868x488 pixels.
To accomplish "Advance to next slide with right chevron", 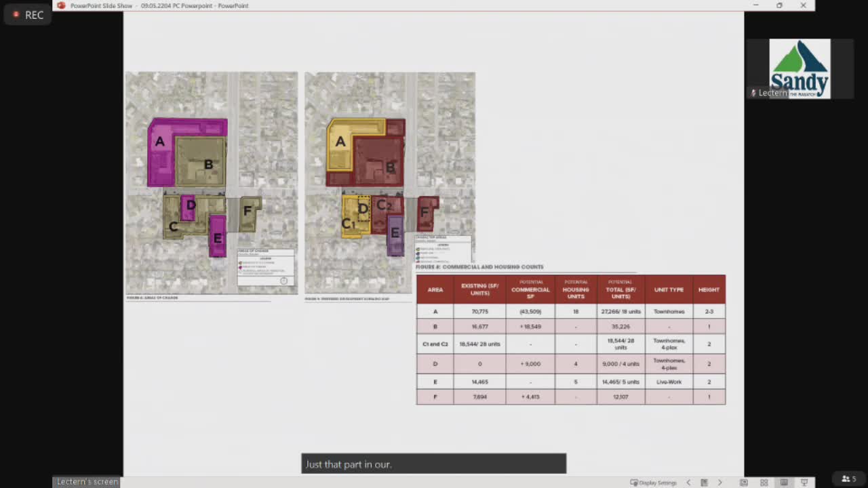I will point(719,482).
